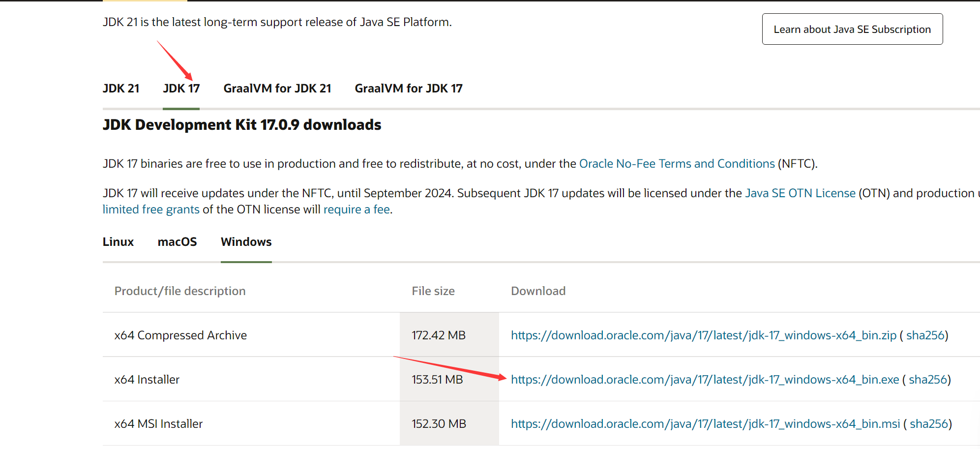Click the JDK Development Kit 17.0.9 downloads heading
This screenshot has width=980, height=449.
click(242, 125)
